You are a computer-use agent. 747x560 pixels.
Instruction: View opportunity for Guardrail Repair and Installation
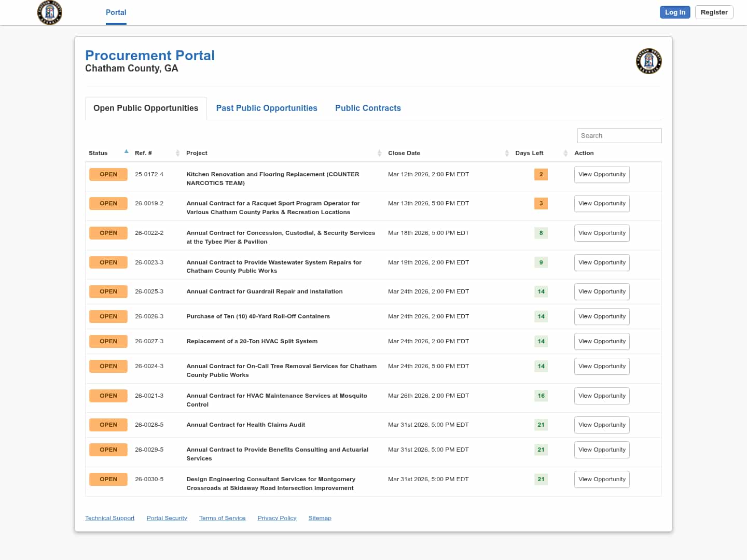coord(602,292)
